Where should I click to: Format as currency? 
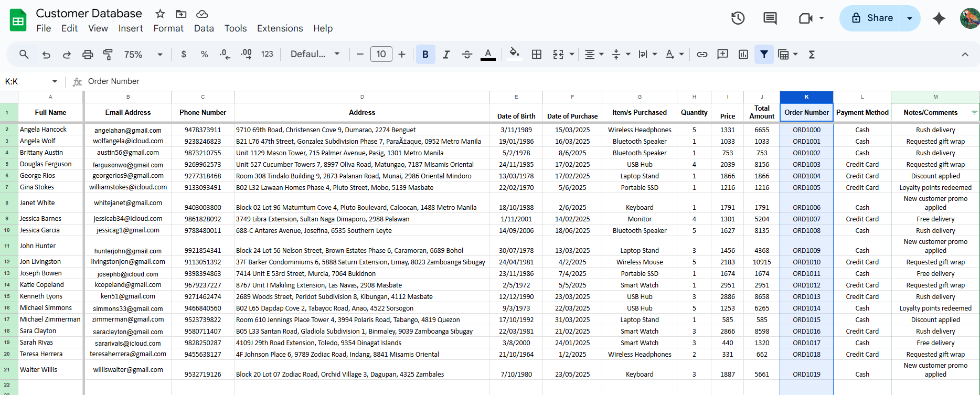pyautogui.click(x=184, y=54)
